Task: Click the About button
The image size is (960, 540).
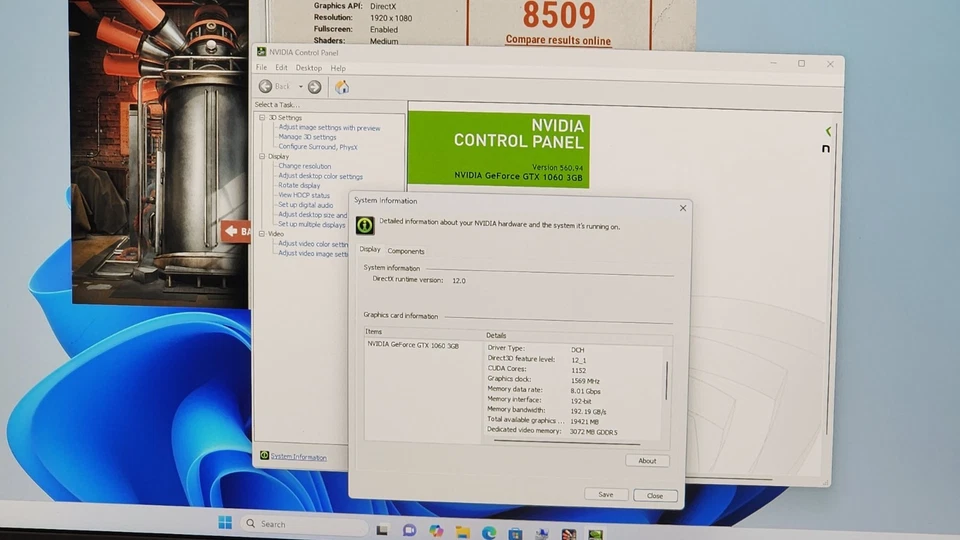Action: tap(647, 460)
